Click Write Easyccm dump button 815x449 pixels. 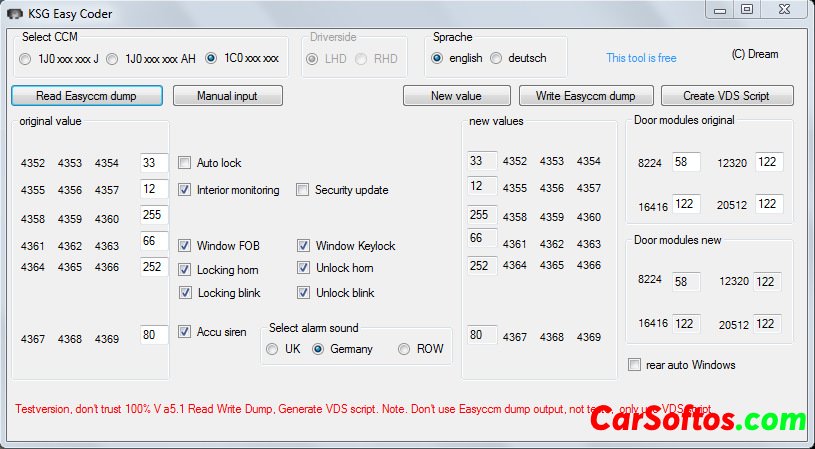587,96
